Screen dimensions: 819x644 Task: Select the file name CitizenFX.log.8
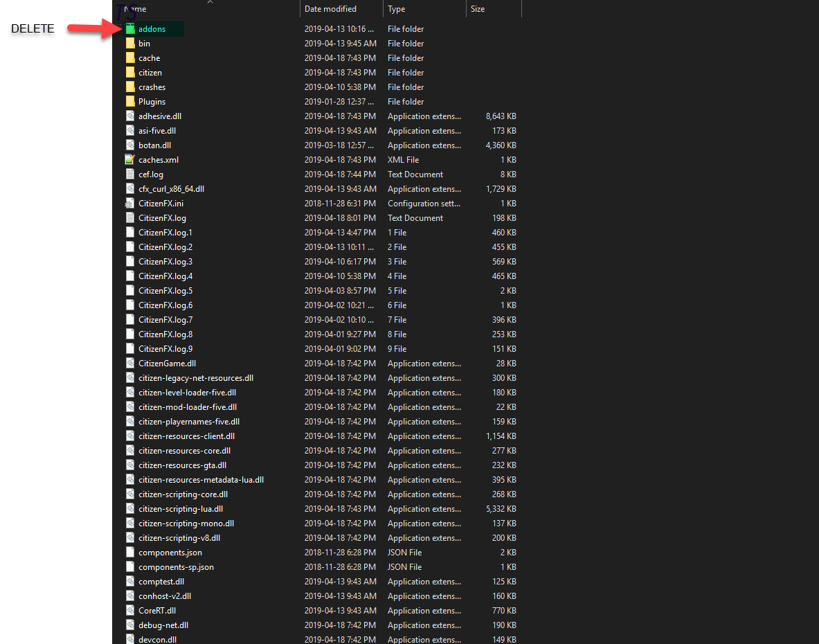click(x=165, y=334)
